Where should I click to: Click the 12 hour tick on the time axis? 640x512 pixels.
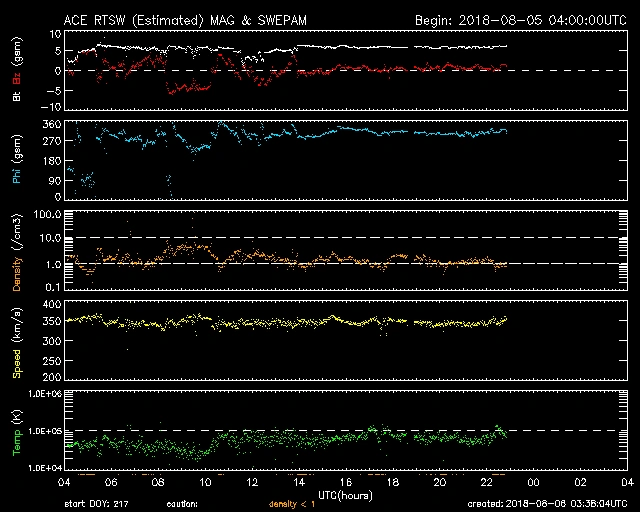click(x=253, y=482)
